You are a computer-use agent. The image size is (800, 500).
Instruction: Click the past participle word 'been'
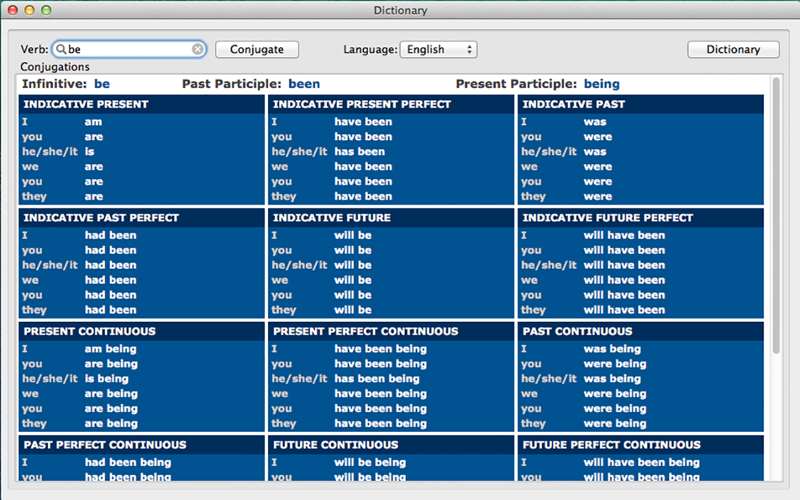tap(304, 84)
